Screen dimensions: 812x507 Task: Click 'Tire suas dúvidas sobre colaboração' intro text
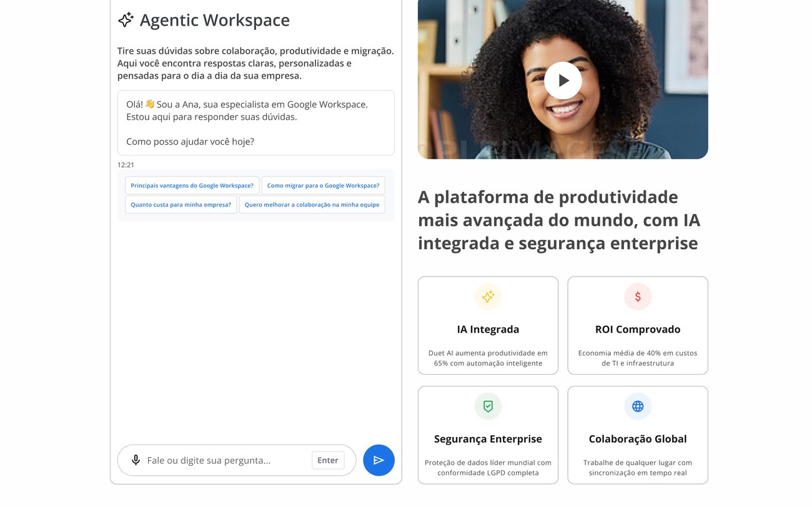(x=255, y=63)
